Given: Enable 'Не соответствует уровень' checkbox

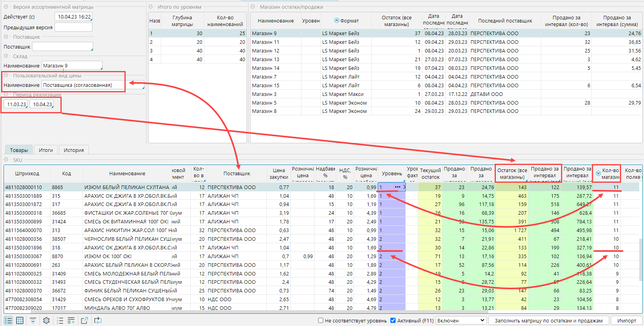Looking at the screenshot, I should 321,320.
